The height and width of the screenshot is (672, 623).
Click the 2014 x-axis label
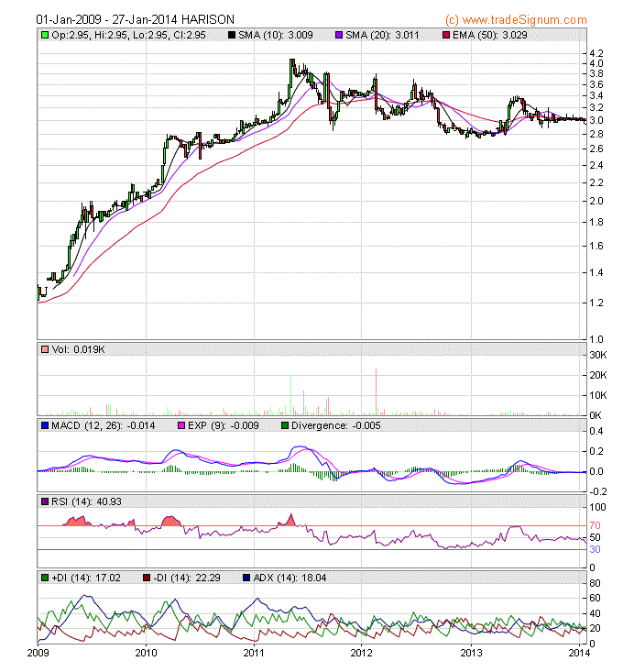[579, 653]
